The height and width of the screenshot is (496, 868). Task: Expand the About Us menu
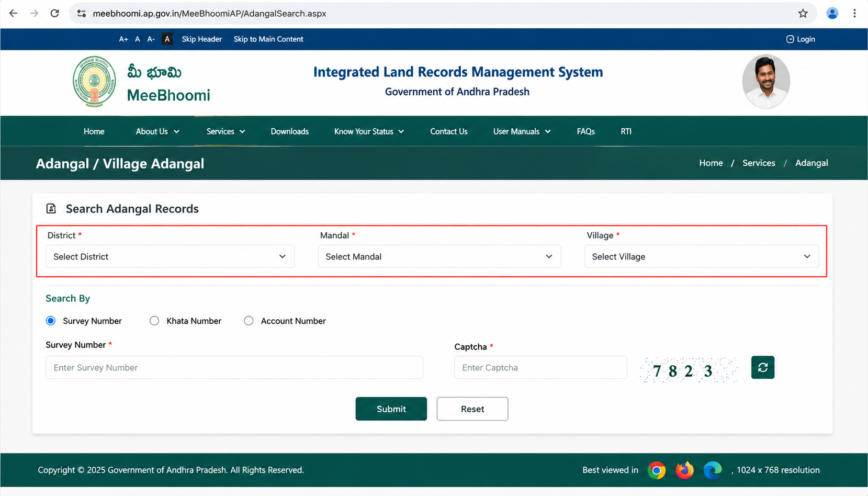[157, 131]
